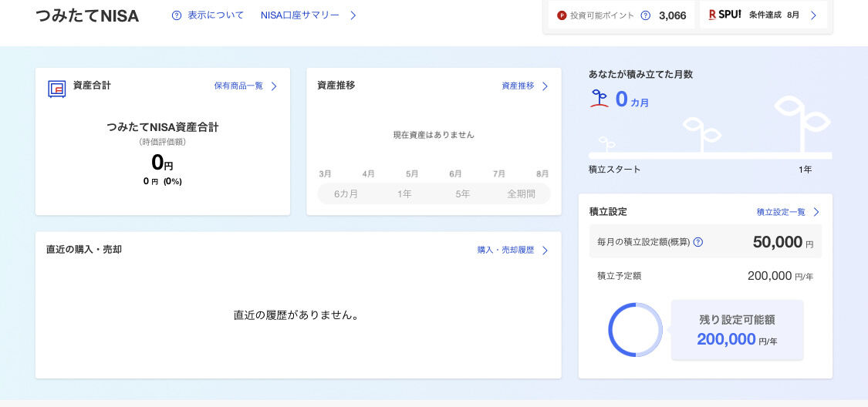Click the safe icon beside 資産合計
Screen dimensions: 868x407
click(56, 89)
